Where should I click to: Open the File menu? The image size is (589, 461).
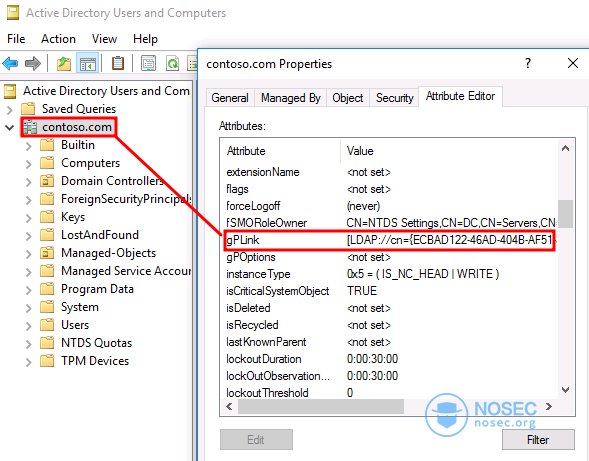tap(16, 39)
